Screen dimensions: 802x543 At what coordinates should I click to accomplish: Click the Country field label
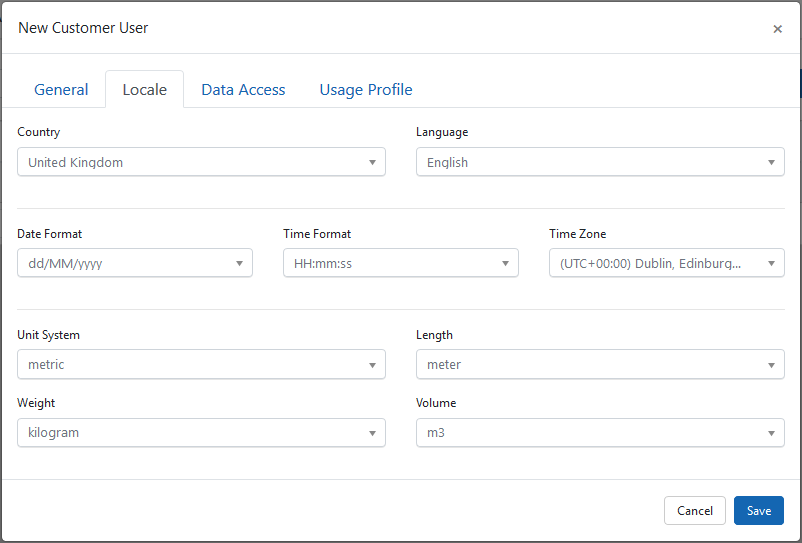coord(39,132)
